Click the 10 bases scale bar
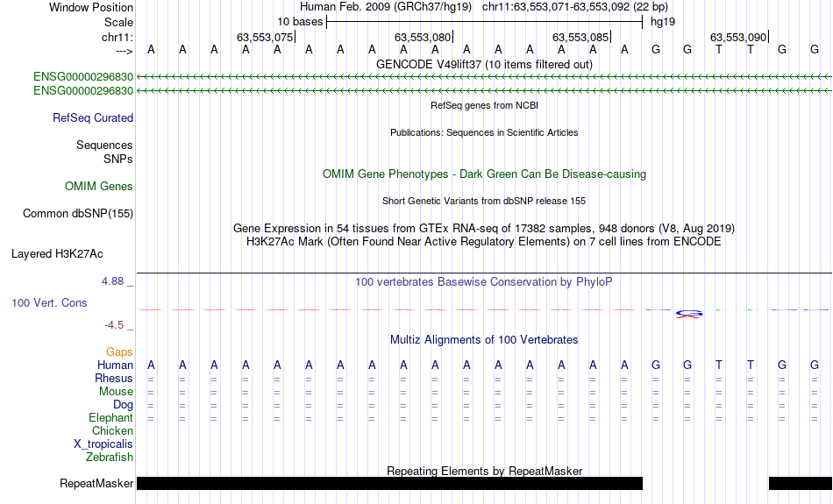This screenshot has height=504, width=833. pos(485,22)
